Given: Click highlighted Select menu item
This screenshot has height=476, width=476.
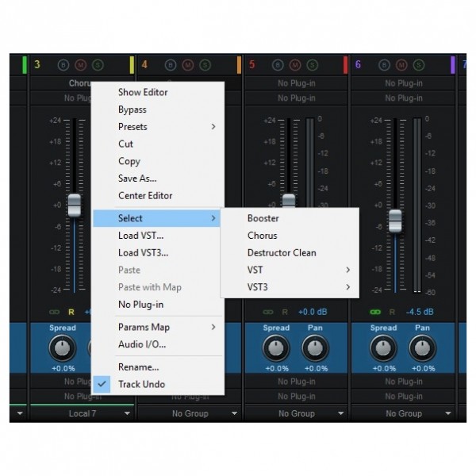Looking at the screenshot, I should click(156, 218).
